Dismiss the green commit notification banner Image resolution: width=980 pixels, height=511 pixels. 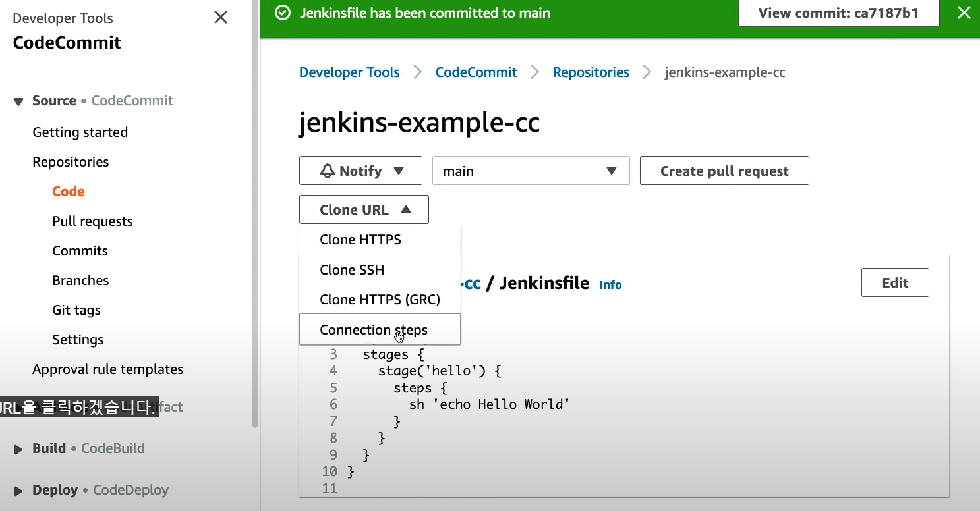coord(964,13)
